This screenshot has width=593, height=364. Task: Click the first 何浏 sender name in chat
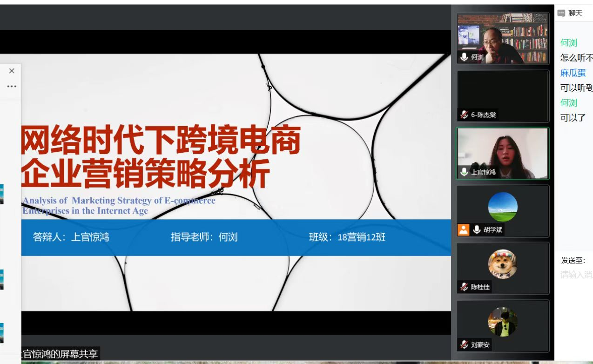(569, 43)
